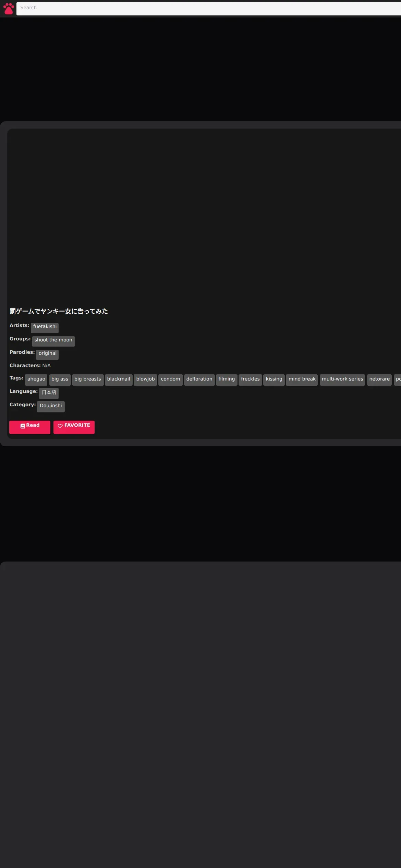
Task: Open the netorare tag
Action: tap(379, 380)
